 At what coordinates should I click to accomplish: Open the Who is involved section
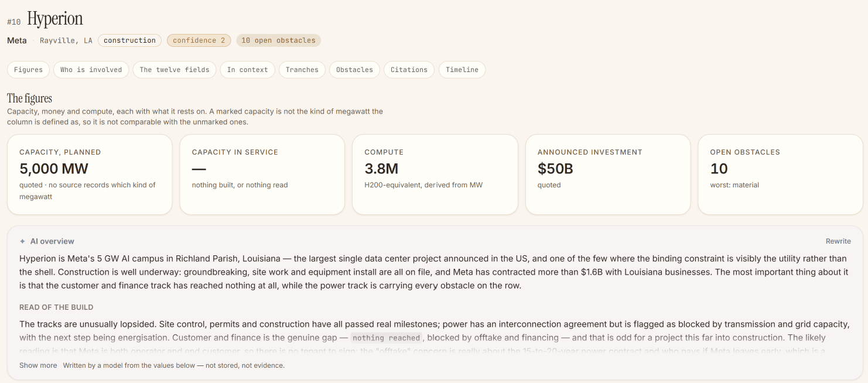coord(91,70)
